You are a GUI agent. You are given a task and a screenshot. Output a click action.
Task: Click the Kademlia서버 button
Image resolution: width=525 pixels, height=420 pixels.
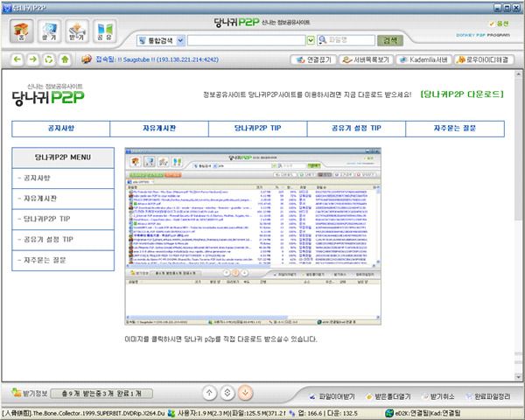(423, 59)
